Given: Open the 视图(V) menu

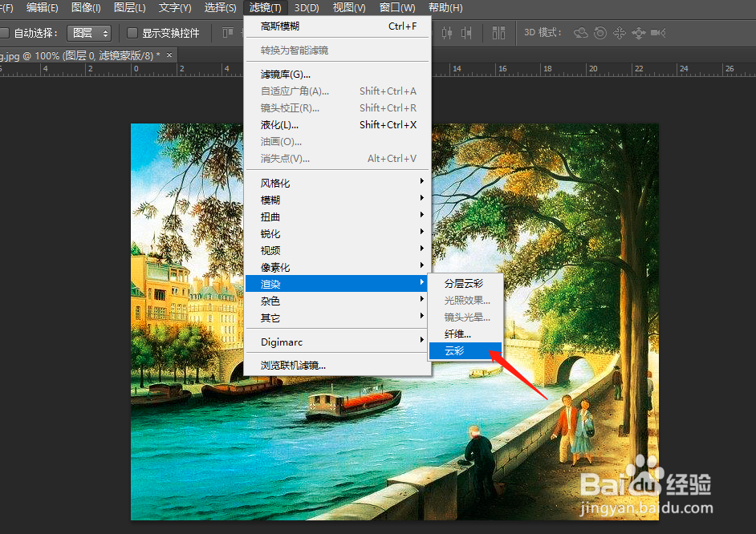Looking at the screenshot, I should [349, 8].
